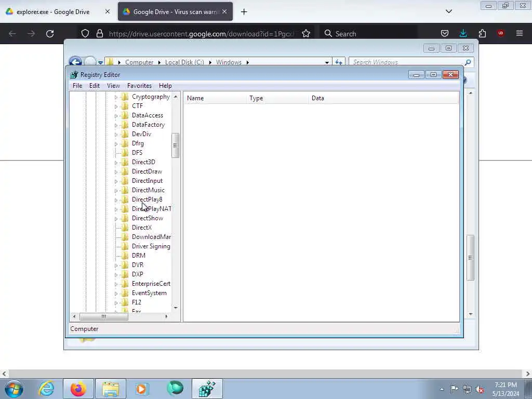Switch to Firefox in the taskbar

78,389
